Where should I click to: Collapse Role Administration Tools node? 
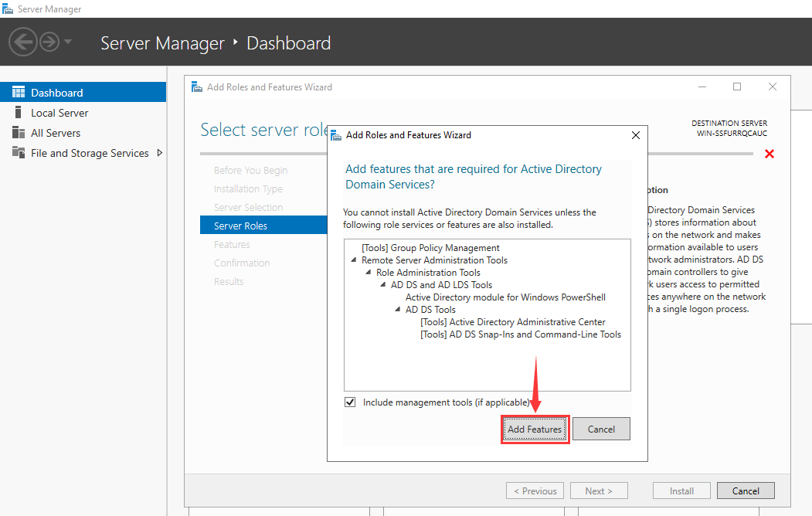(369, 273)
